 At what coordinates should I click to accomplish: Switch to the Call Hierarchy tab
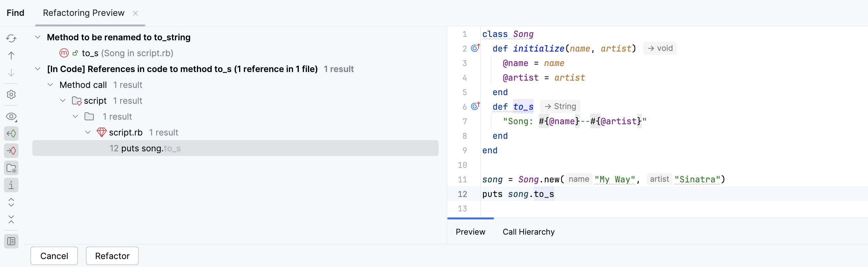click(x=528, y=232)
